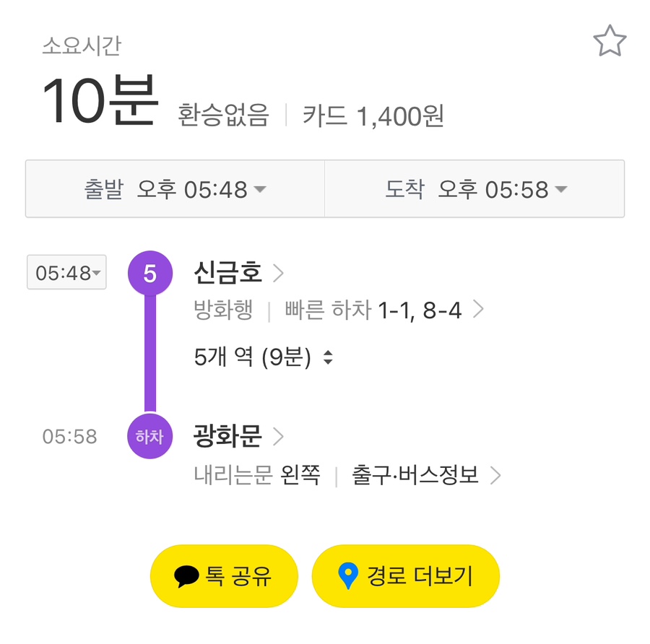Open the small 05:48 departure time selector

click(x=66, y=273)
